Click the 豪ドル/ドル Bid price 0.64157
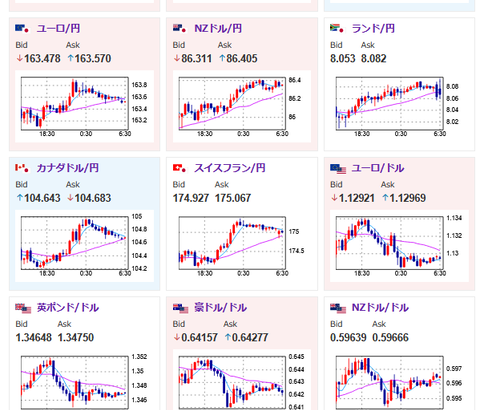480x410 pixels. coord(199,338)
